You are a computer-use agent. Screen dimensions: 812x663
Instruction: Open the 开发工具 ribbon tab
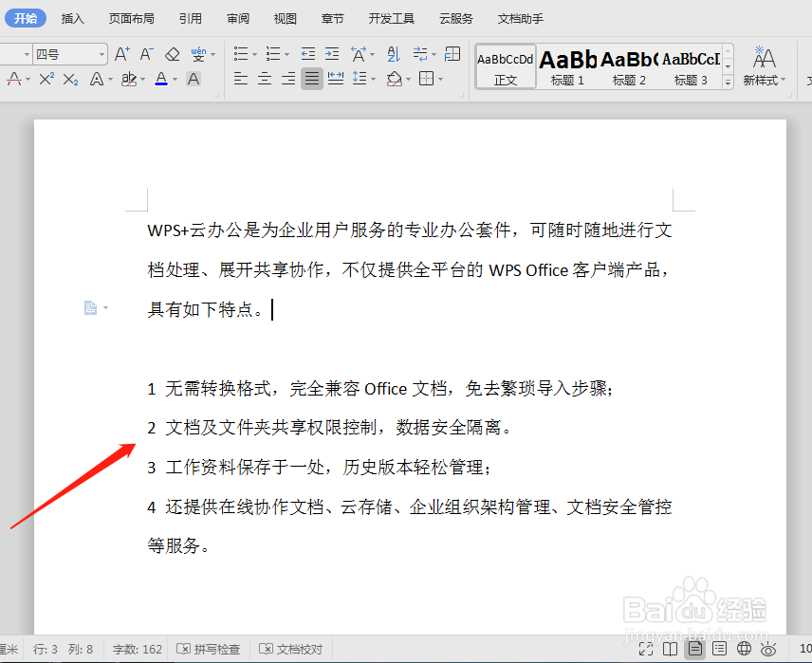392,19
